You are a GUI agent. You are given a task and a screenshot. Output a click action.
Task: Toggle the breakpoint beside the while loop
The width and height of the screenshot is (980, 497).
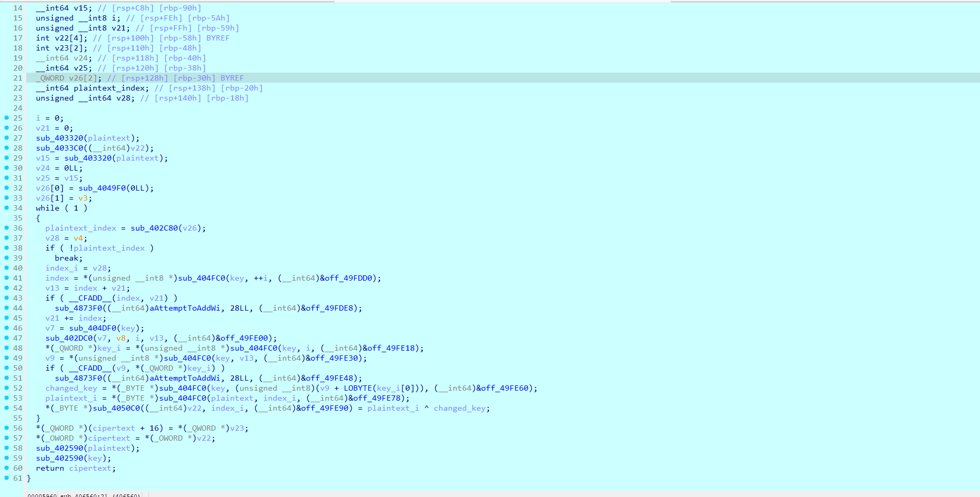5,208
